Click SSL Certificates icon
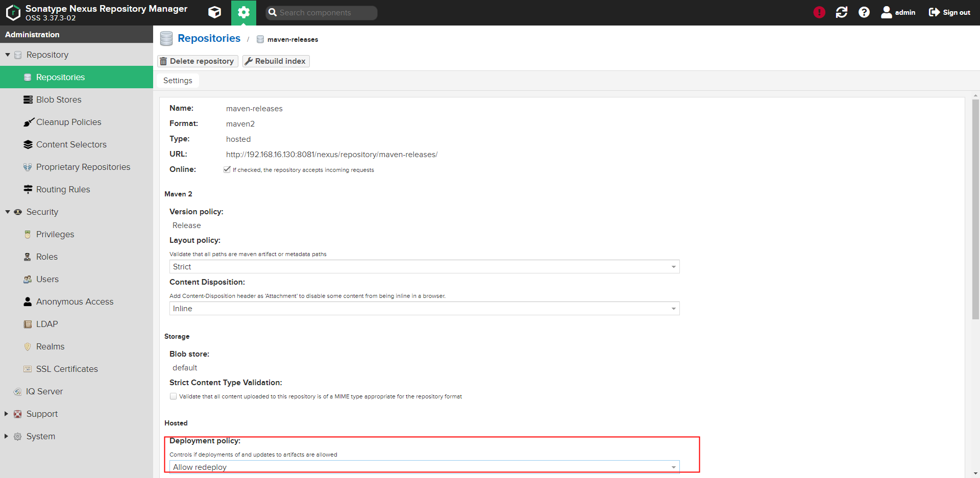Screen dimensions: 980x478 pos(28,369)
